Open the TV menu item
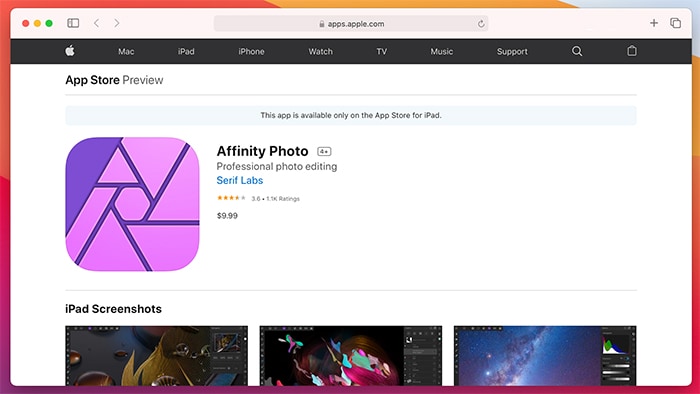 point(382,51)
